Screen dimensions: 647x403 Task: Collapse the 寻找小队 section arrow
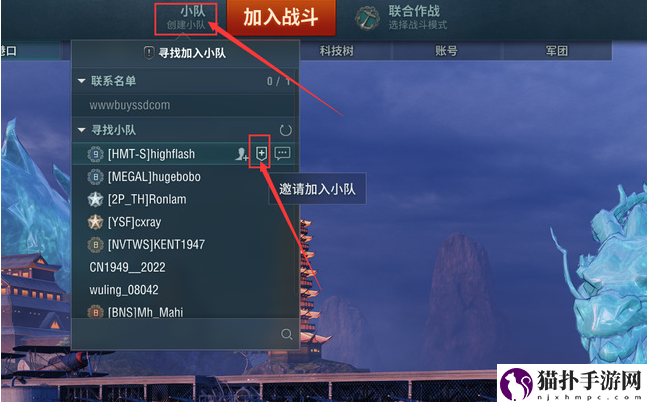point(82,130)
